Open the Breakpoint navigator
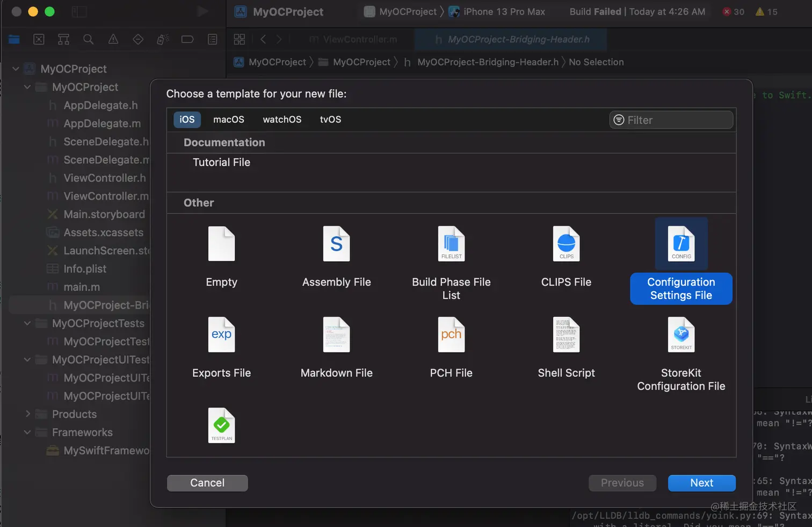 [187, 39]
